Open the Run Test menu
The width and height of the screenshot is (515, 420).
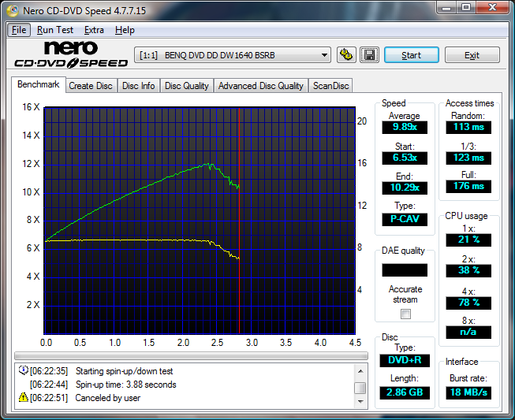56,30
